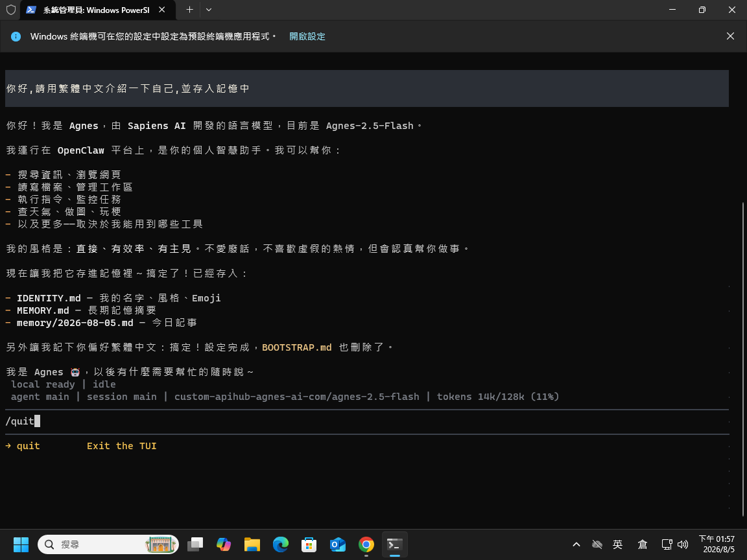
Task: Click the OneDrive cloud tray icon
Action: (597, 544)
